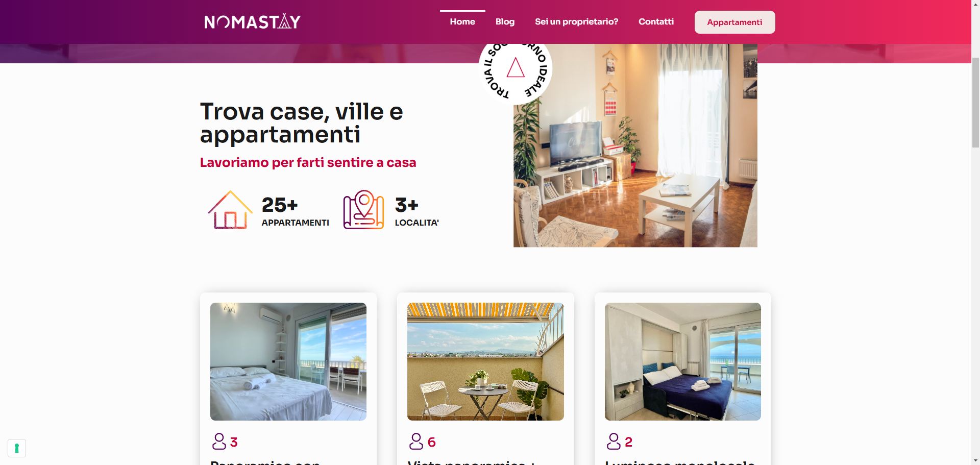Click the Appartamenti button
This screenshot has height=465, width=980.
734,22
